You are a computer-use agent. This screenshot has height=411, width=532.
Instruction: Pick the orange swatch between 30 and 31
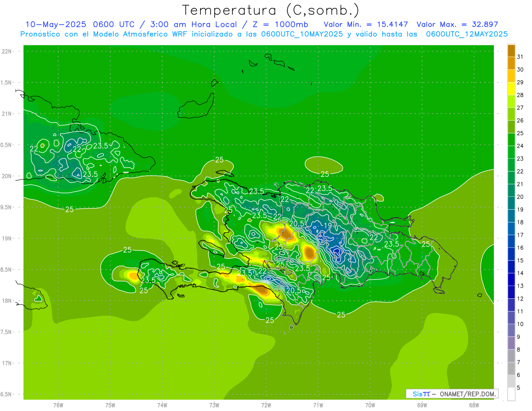coord(511,63)
